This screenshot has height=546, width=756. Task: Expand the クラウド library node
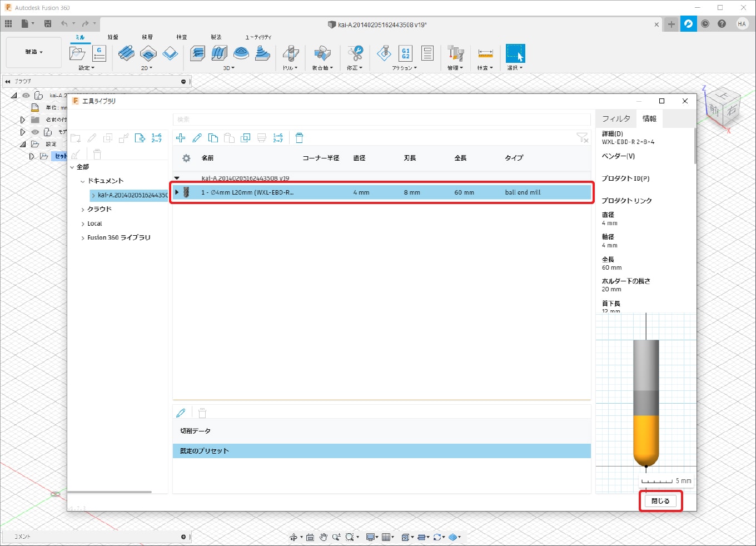tap(83, 210)
